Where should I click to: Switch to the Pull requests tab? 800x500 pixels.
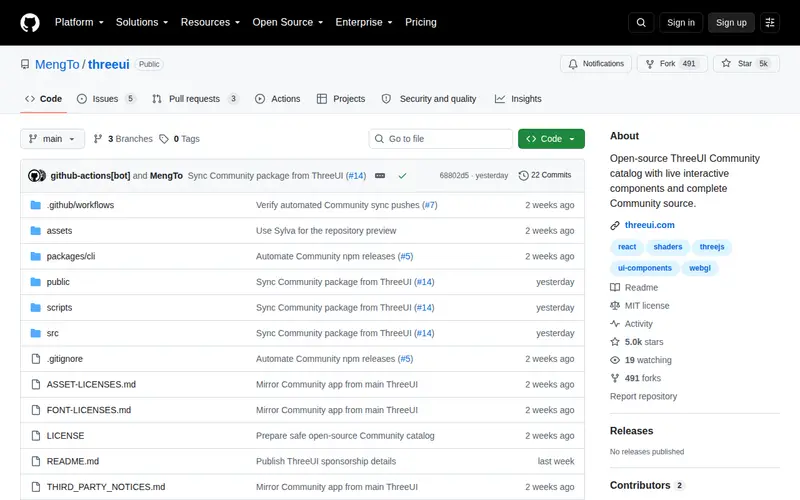195,99
